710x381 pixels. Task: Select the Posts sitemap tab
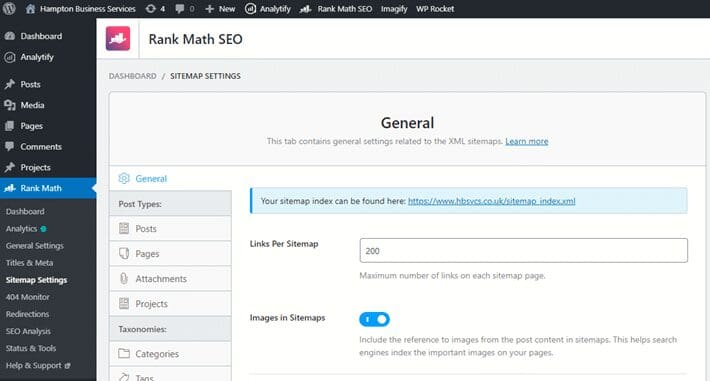[x=170, y=228]
